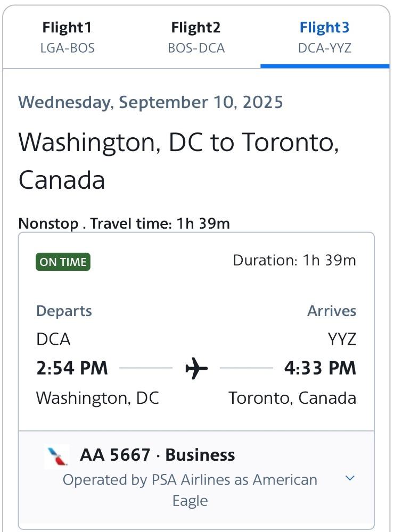The width and height of the screenshot is (394, 532).
Task: Open the Flight2 BOS-DCA tab
Action: pyautogui.click(x=196, y=37)
